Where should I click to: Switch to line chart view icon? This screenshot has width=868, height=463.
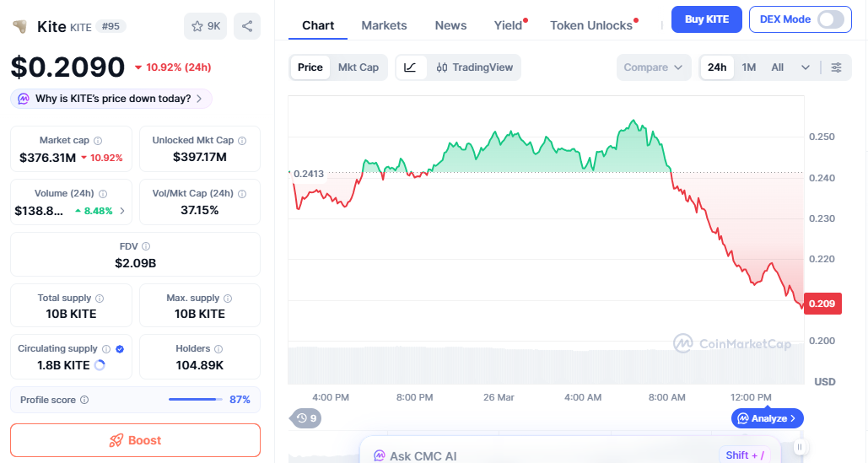(410, 67)
